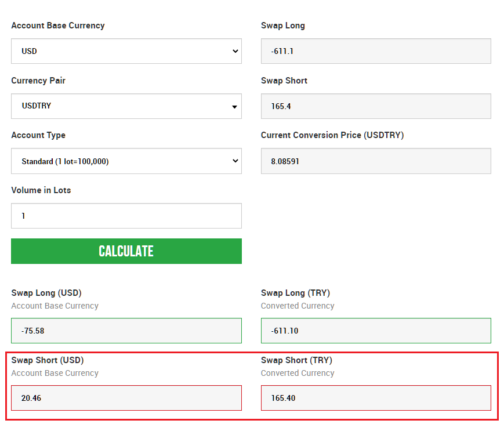Click the Swap Short (TRY) 165.40 result
This screenshot has width=504, height=431.
point(376,398)
